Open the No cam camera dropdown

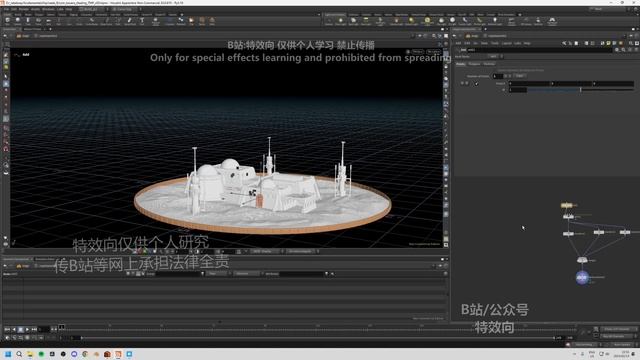coord(433,51)
